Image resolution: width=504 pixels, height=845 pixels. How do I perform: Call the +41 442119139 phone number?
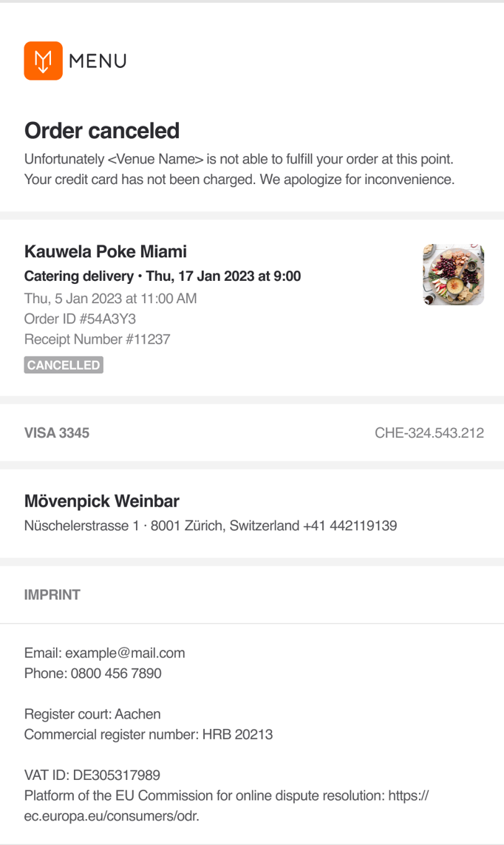350,526
